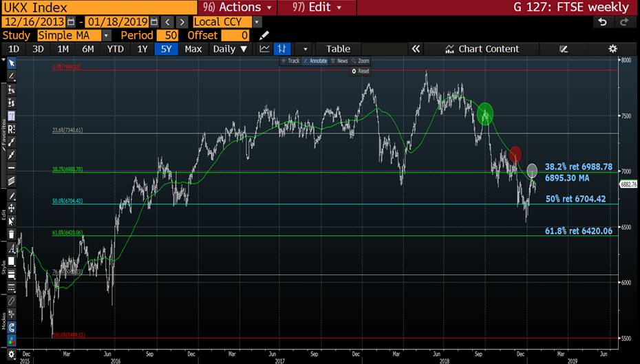Edit the start date 12/16/2013
Image resolution: width=640 pixels, height=364 pixels.
[x=34, y=21]
